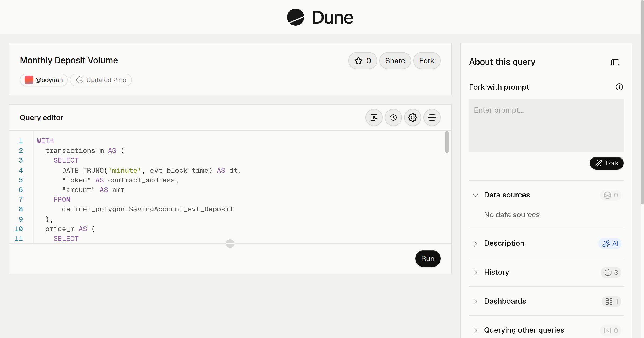Run the query
The width and height of the screenshot is (644, 338).
428,259
